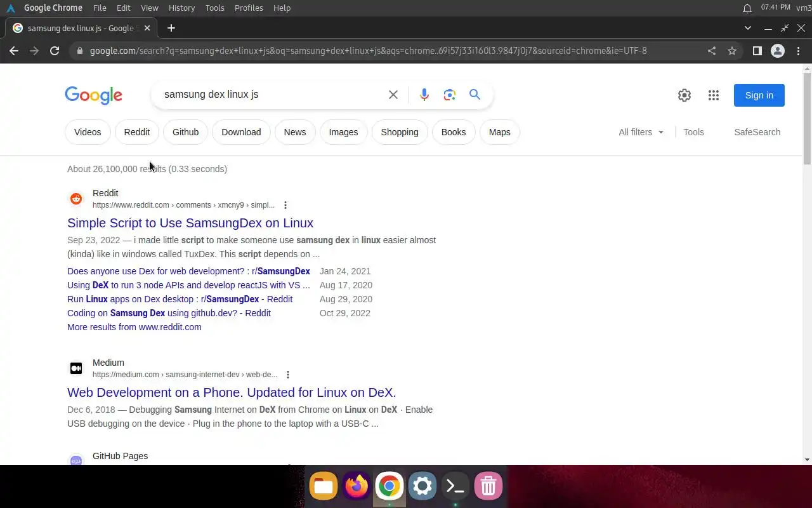Filter results by Github chip
This screenshot has height=508, width=812.
186,132
